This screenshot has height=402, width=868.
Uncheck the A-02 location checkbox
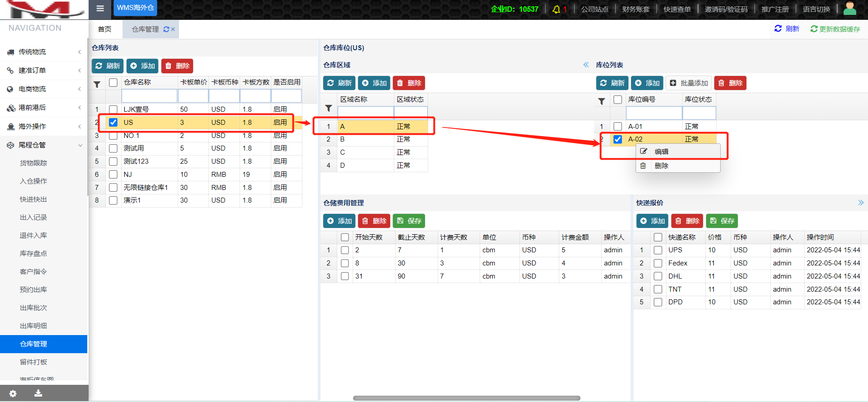[618, 139]
